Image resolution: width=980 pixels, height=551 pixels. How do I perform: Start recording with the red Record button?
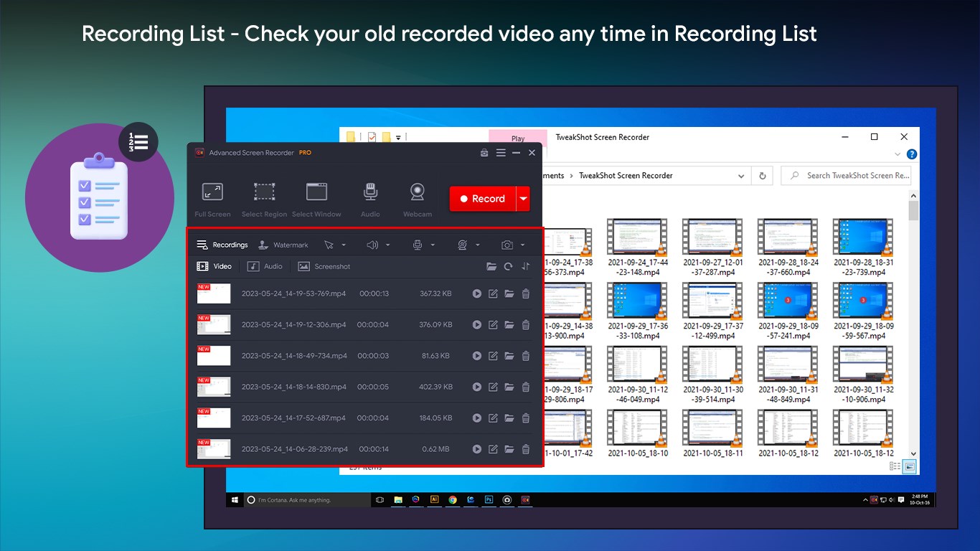pos(483,199)
